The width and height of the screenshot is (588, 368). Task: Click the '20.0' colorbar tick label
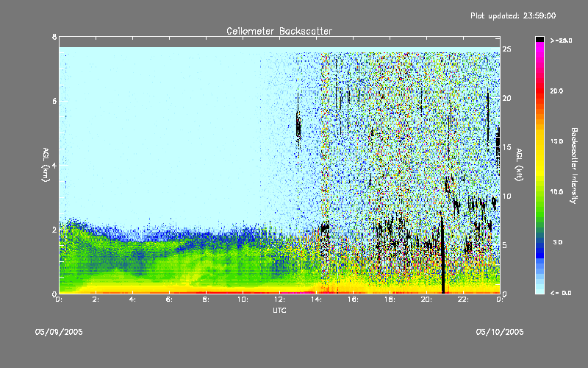point(556,91)
